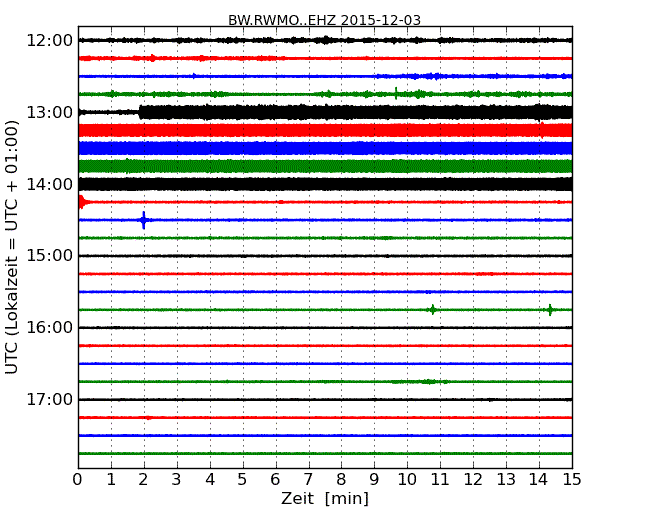The width and height of the screenshot is (650, 520).
Task: Click x-axis tick label 12
Action: (x=473, y=480)
